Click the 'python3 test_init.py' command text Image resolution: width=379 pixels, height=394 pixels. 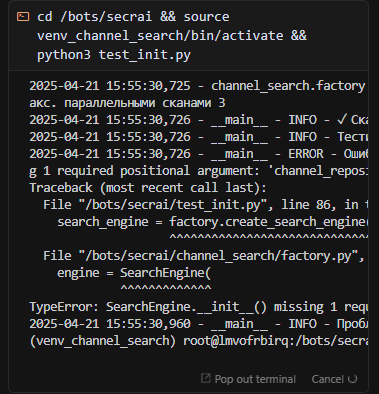pos(114,55)
